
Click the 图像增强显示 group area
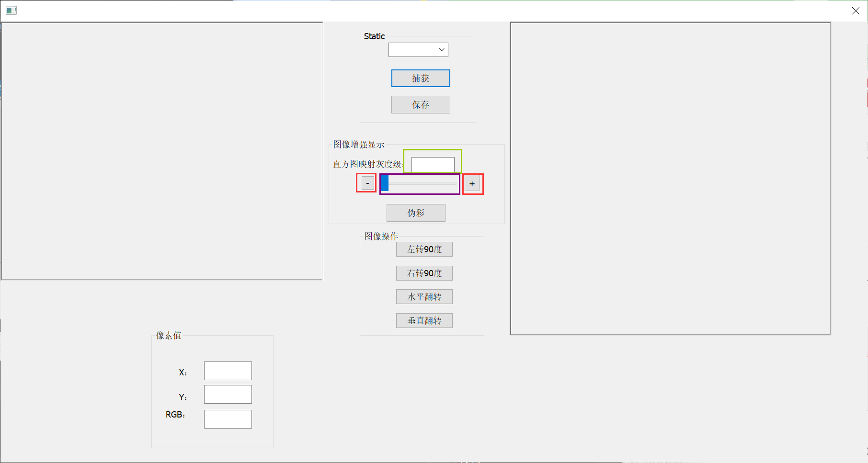point(360,144)
